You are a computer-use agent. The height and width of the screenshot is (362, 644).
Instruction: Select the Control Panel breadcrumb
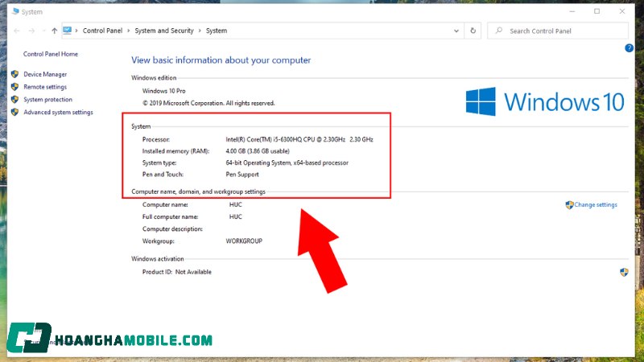click(x=103, y=31)
